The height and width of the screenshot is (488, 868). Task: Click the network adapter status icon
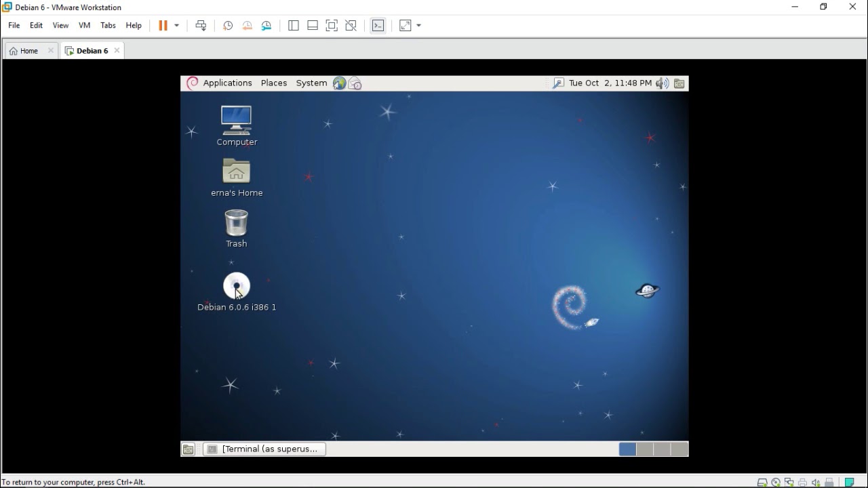click(789, 483)
